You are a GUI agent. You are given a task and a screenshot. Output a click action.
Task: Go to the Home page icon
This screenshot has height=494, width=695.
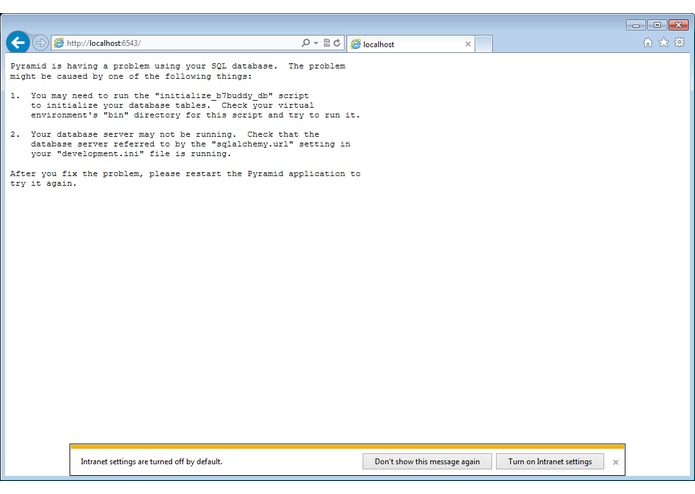[x=648, y=42]
